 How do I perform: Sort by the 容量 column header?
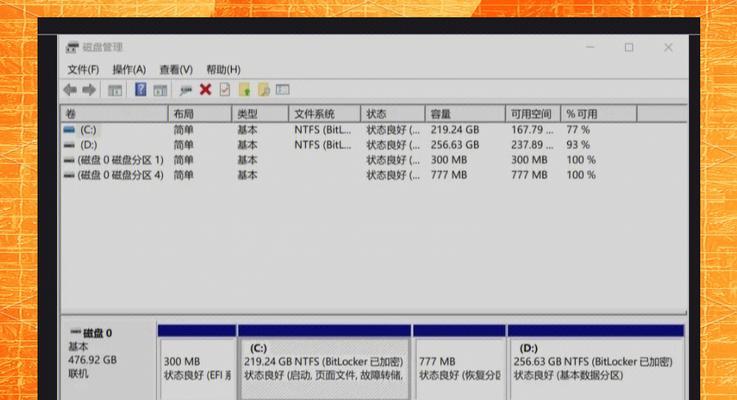465,114
